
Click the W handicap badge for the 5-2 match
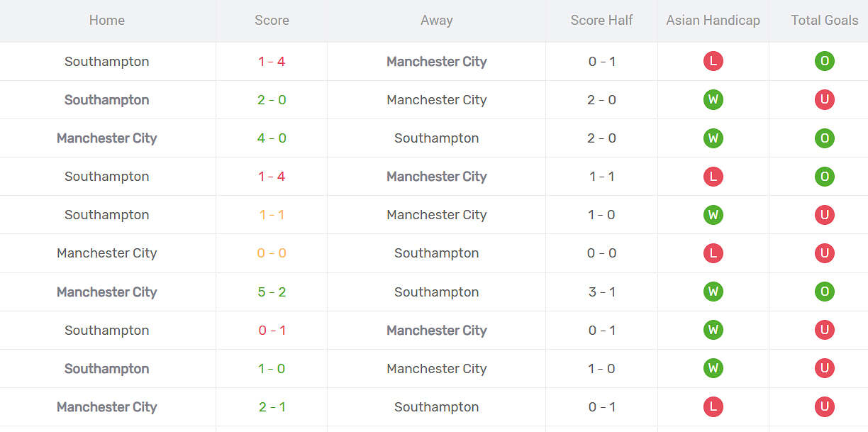713,292
